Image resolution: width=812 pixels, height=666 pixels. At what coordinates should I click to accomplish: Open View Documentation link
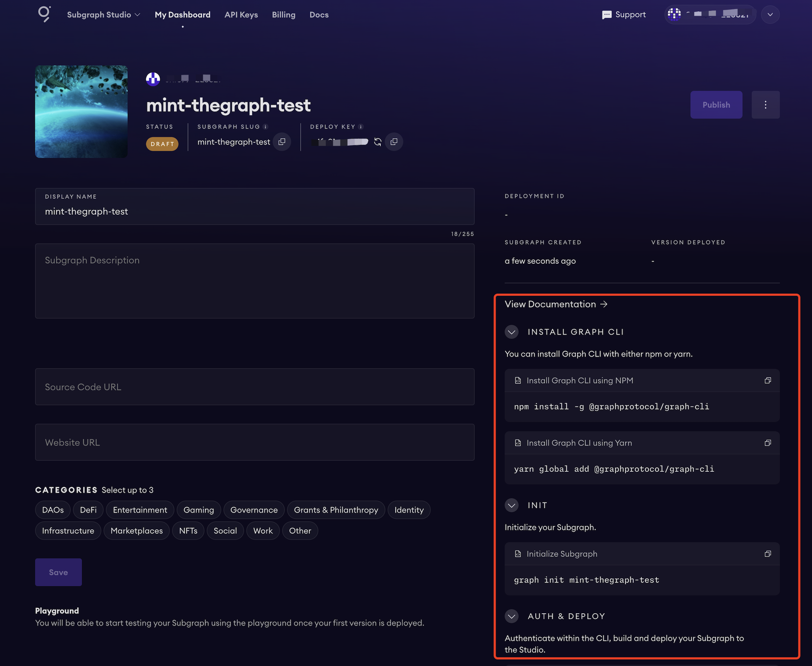(x=556, y=304)
